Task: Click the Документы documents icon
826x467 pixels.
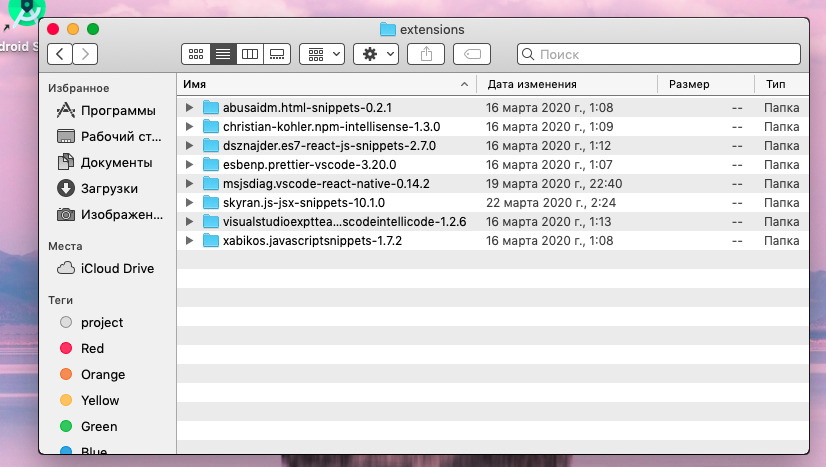Action: tap(66, 162)
